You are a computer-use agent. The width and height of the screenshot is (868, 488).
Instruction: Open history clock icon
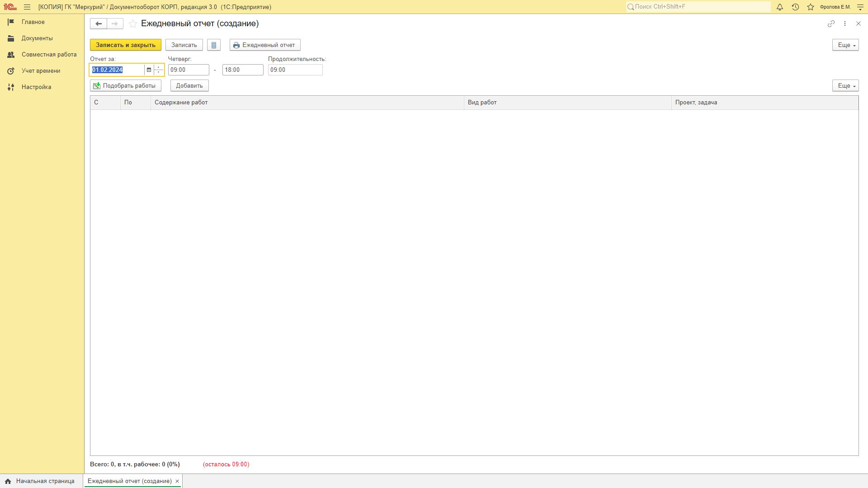tap(795, 7)
